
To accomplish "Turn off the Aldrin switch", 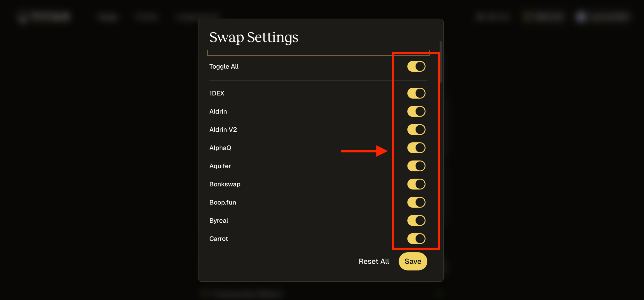I will 416,111.
